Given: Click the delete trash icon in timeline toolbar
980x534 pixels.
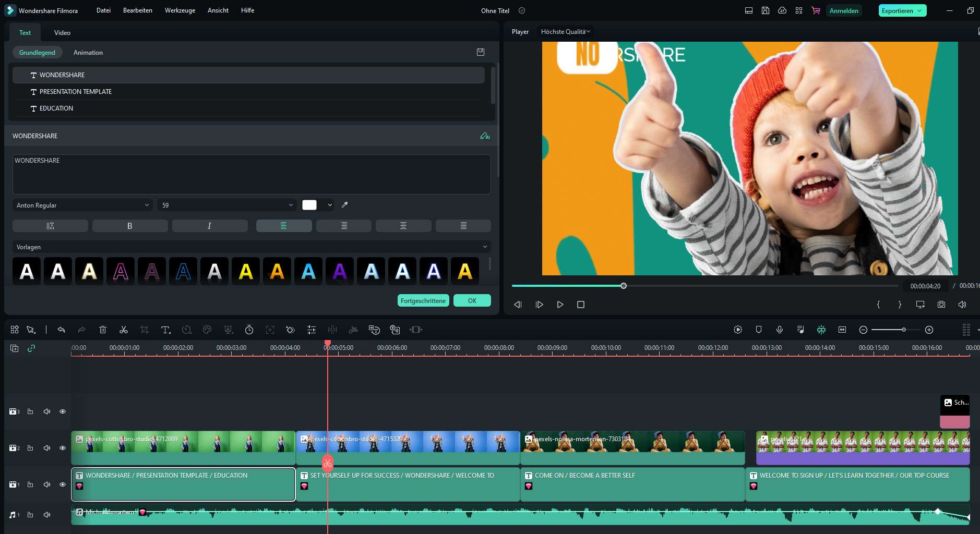Looking at the screenshot, I should click(x=103, y=330).
